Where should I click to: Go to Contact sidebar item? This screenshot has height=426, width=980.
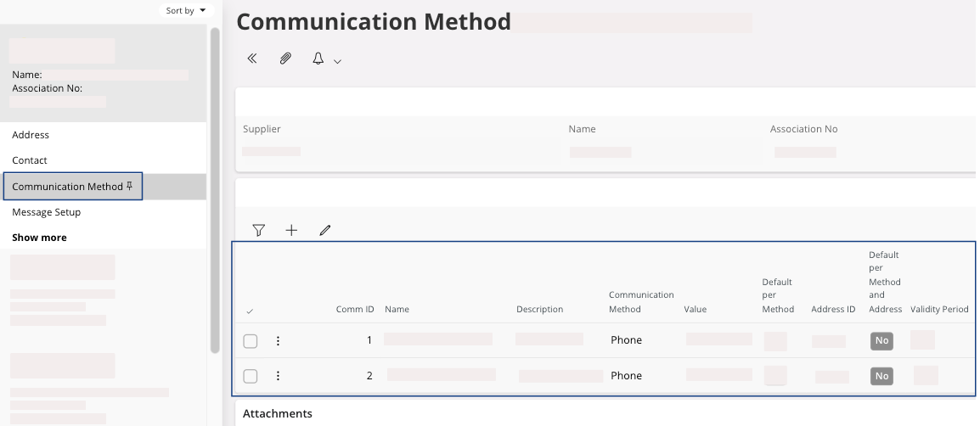point(30,160)
